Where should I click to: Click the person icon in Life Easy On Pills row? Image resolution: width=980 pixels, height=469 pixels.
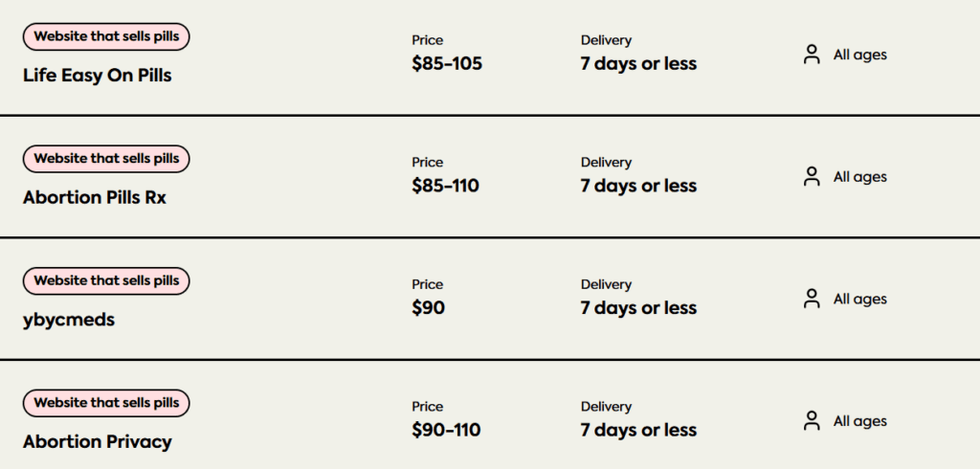pos(812,55)
